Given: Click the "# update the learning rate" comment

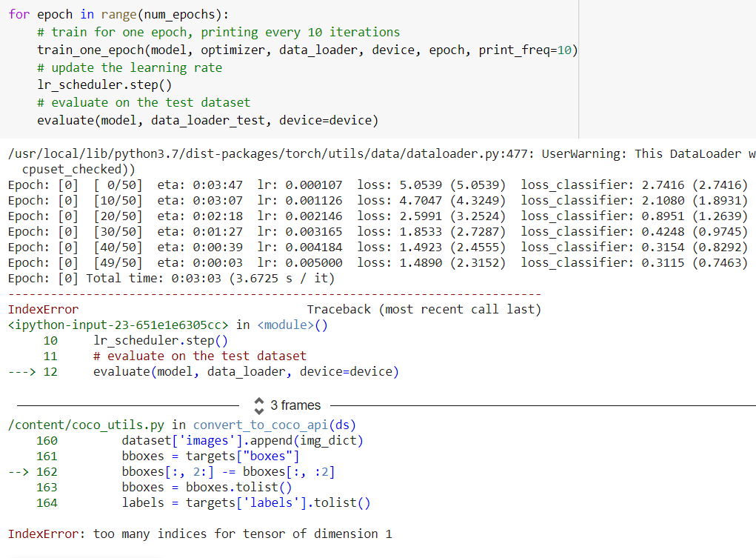Looking at the screenshot, I should click(130, 67).
